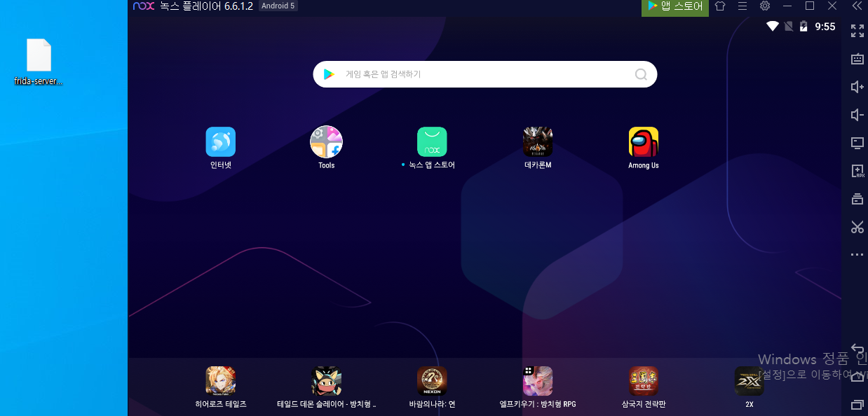Open the Tools folder
Viewport: 868px width, 416px height.
click(326, 141)
